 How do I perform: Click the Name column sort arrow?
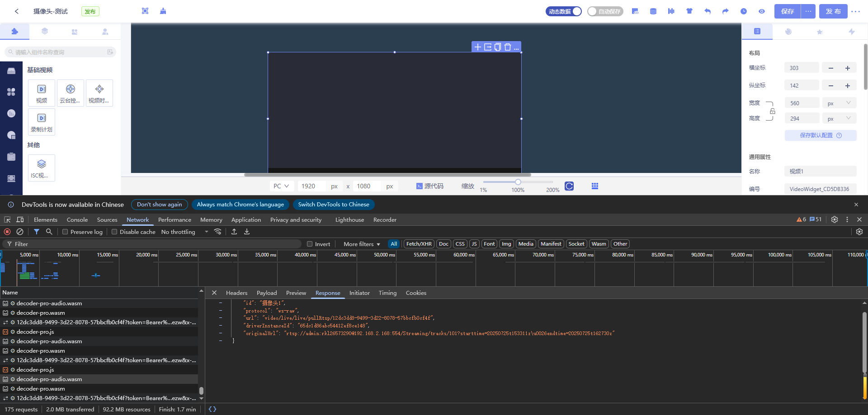click(201, 291)
